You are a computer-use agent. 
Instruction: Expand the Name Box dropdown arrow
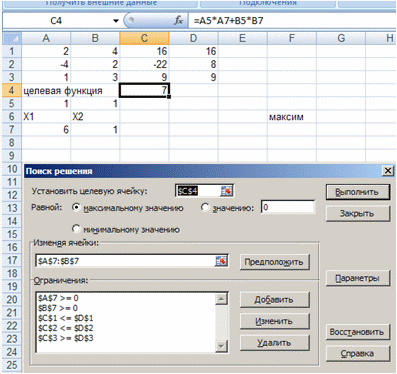point(116,21)
